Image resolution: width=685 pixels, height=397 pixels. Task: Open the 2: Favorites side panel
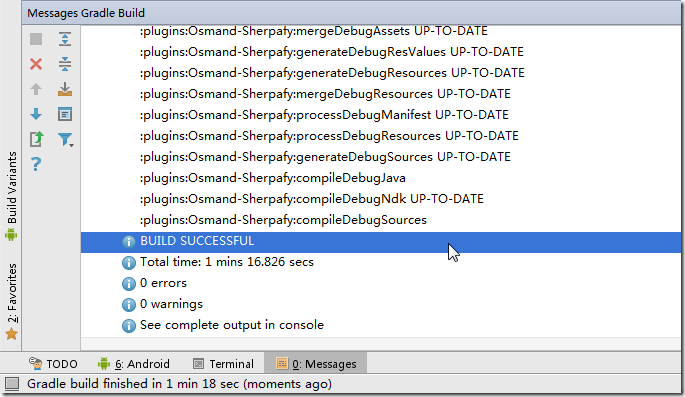(x=11, y=301)
